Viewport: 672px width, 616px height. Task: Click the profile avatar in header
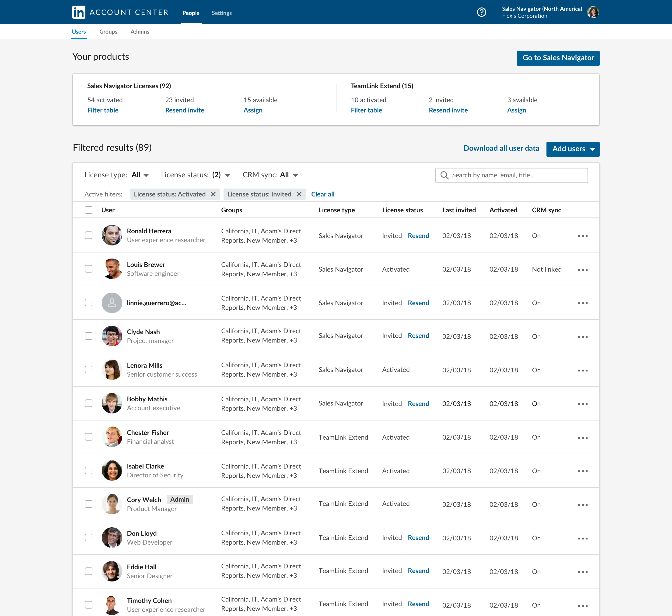(593, 12)
